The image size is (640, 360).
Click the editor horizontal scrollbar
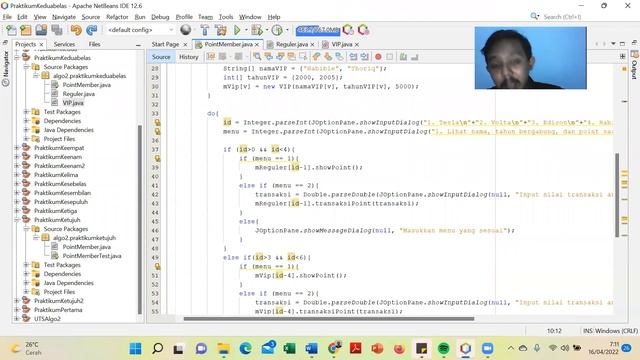coord(329,319)
